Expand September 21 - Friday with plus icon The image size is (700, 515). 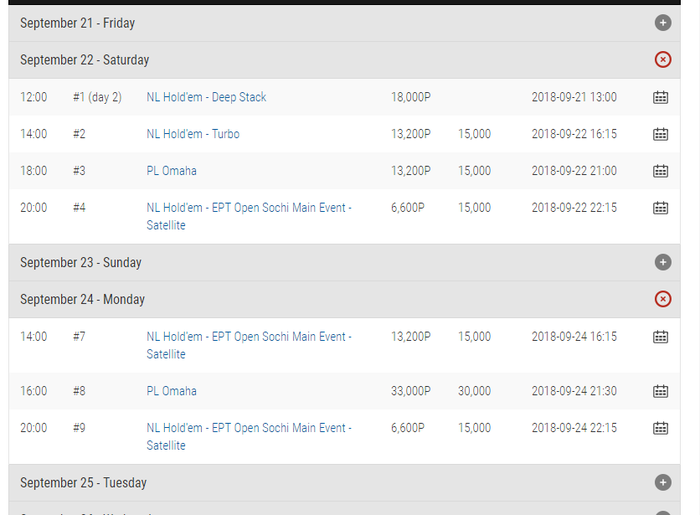coord(662,22)
